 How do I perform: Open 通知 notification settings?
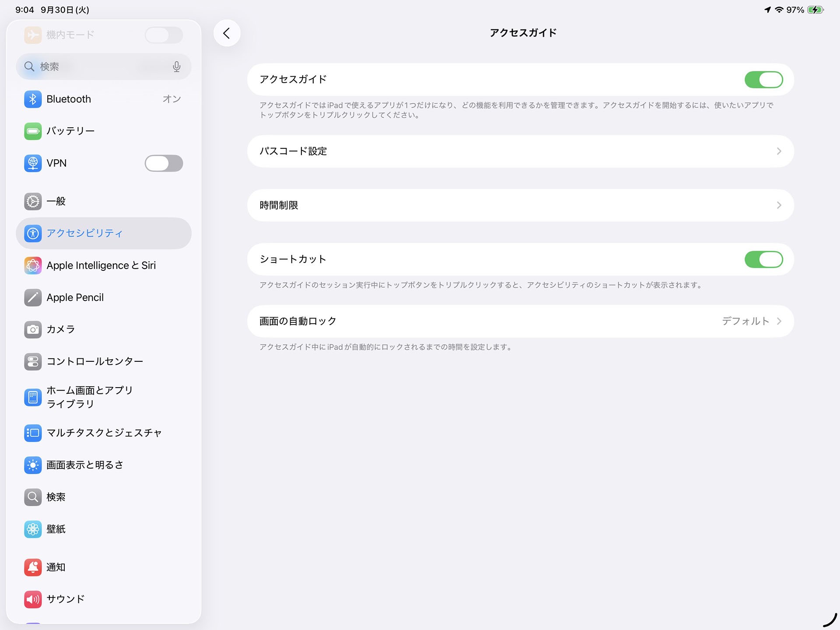point(56,567)
